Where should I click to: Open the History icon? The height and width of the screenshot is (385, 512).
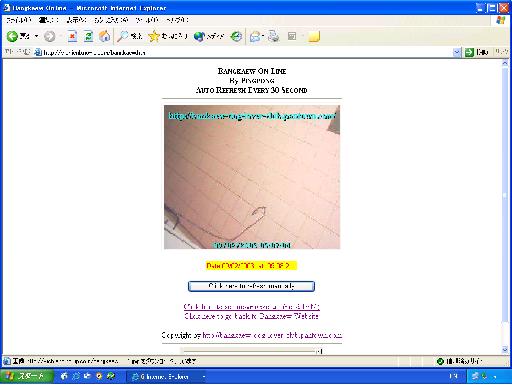point(237,36)
